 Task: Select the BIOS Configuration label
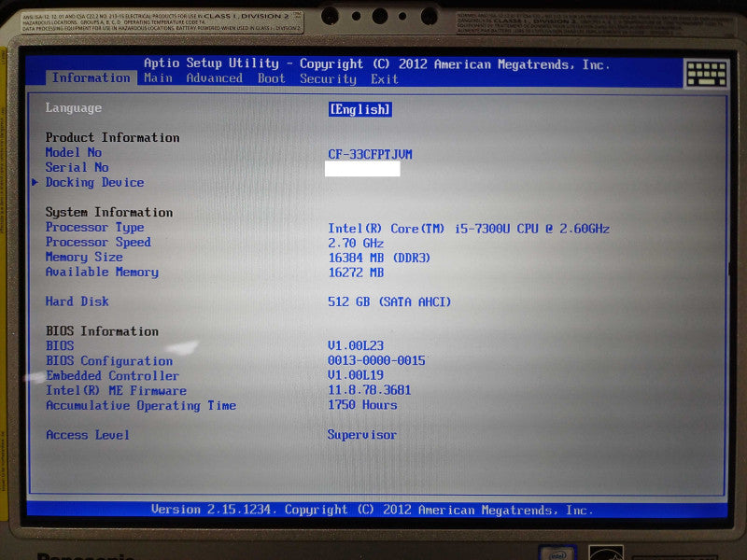pos(109,360)
